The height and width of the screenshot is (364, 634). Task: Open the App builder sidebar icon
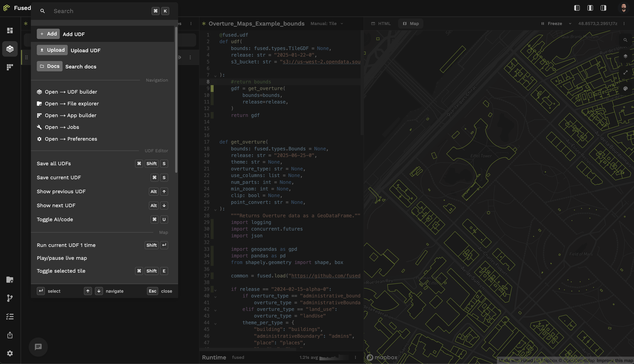pos(10,67)
